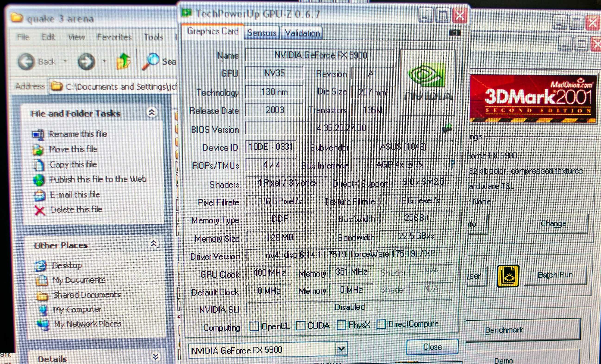Click the yellow 3DMark result browser icon
Viewport: 601px width, 364px height.
[x=508, y=276]
